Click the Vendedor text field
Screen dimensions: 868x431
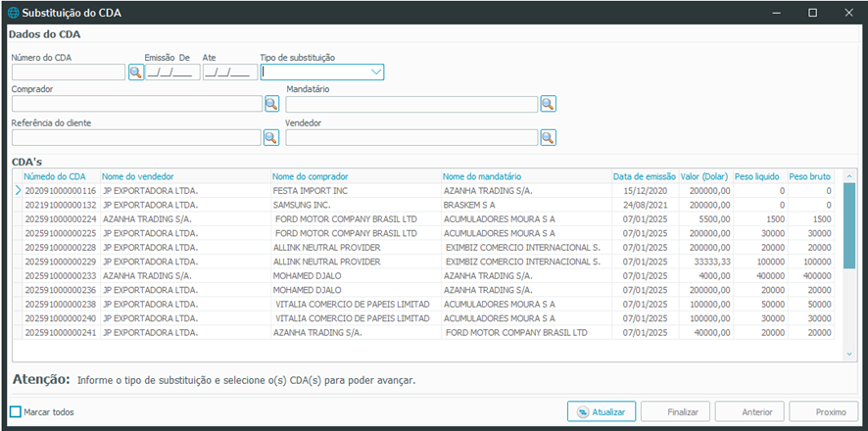point(411,138)
